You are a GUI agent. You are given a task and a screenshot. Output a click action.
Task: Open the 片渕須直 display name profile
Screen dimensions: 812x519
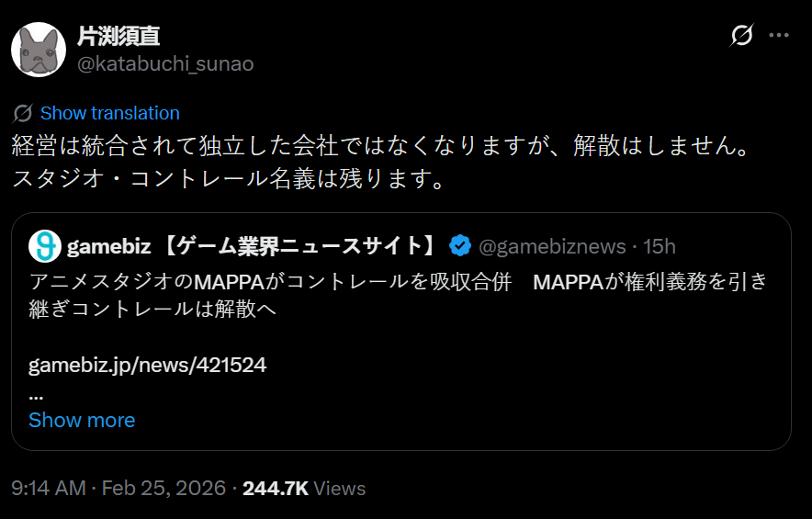(x=119, y=36)
